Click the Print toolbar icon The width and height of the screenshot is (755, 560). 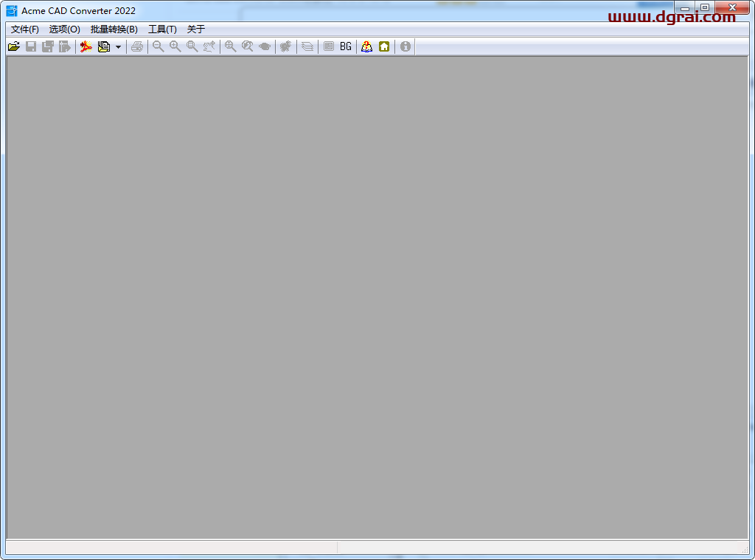(137, 46)
